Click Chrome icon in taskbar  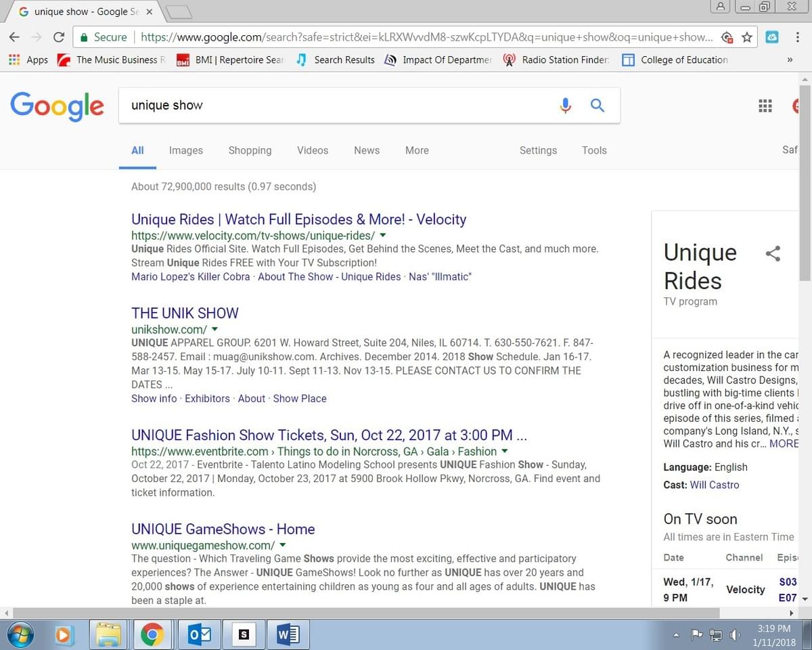coord(152,635)
